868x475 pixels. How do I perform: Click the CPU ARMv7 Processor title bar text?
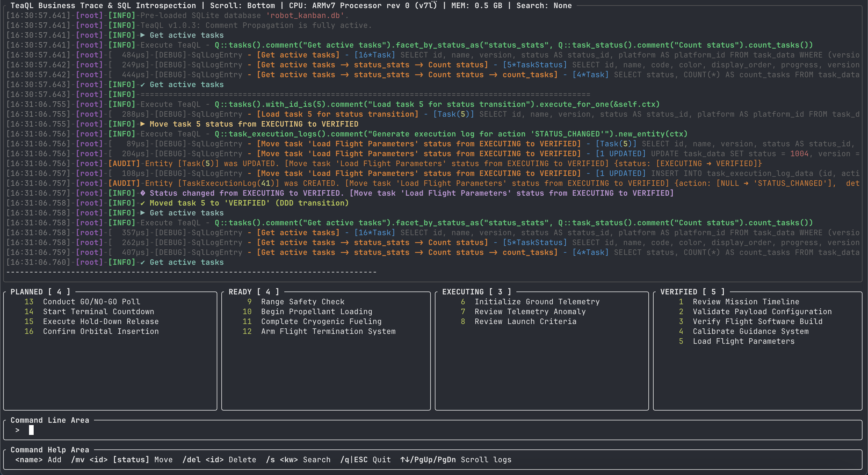363,6
